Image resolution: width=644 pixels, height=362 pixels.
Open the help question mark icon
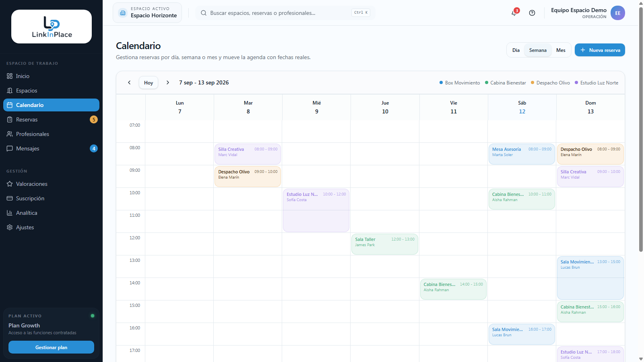[532, 13]
